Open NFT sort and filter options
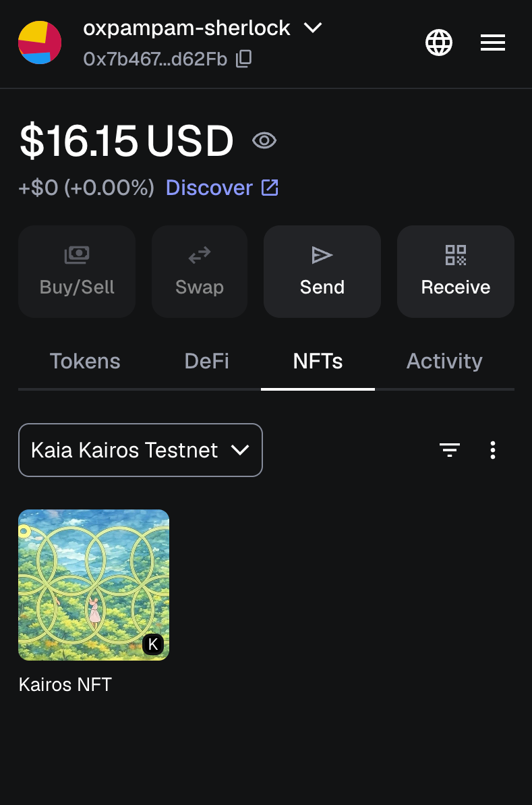The width and height of the screenshot is (532, 805). (450, 450)
